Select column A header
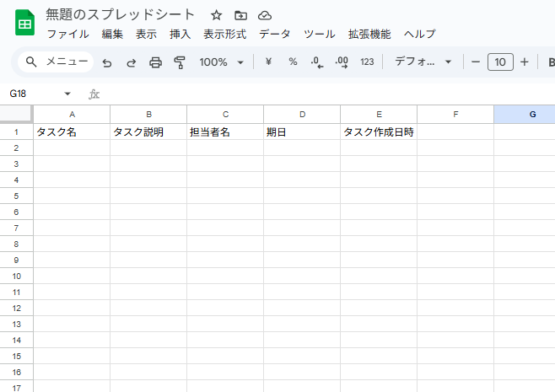The image size is (555, 392). [72, 115]
